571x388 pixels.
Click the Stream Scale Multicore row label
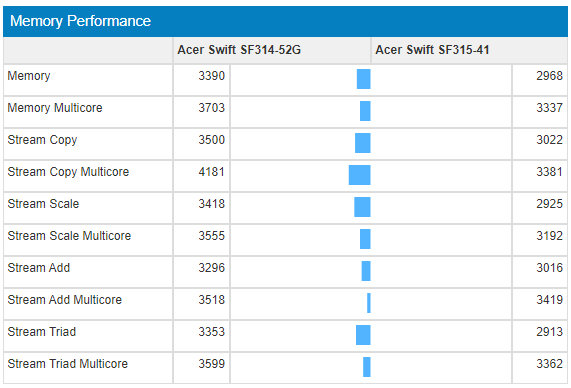(69, 236)
